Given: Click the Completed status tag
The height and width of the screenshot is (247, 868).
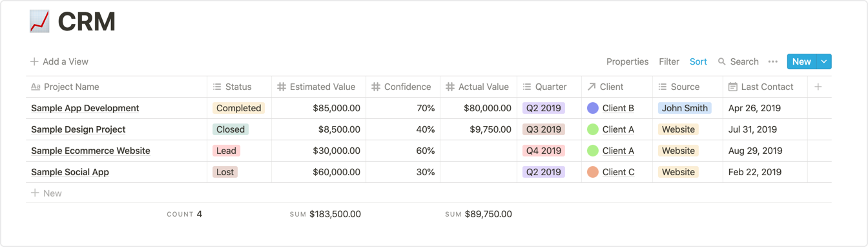Looking at the screenshot, I should click(x=238, y=108).
